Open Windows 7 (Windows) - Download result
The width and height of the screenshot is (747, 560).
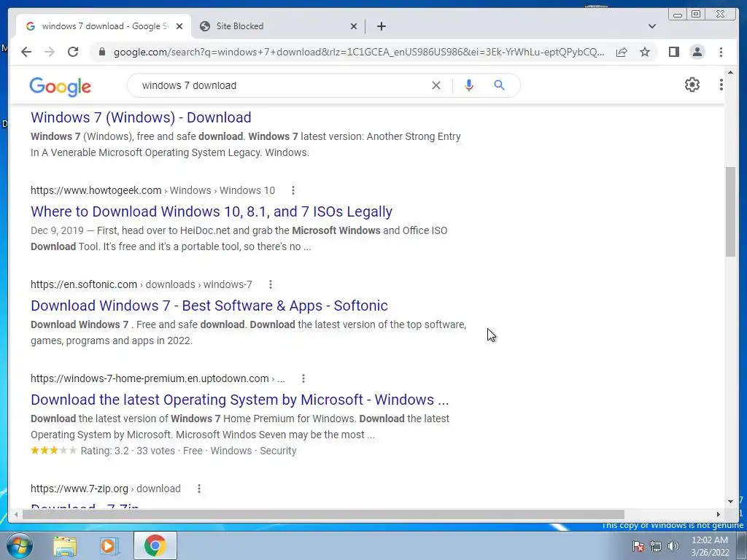[x=141, y=117]
